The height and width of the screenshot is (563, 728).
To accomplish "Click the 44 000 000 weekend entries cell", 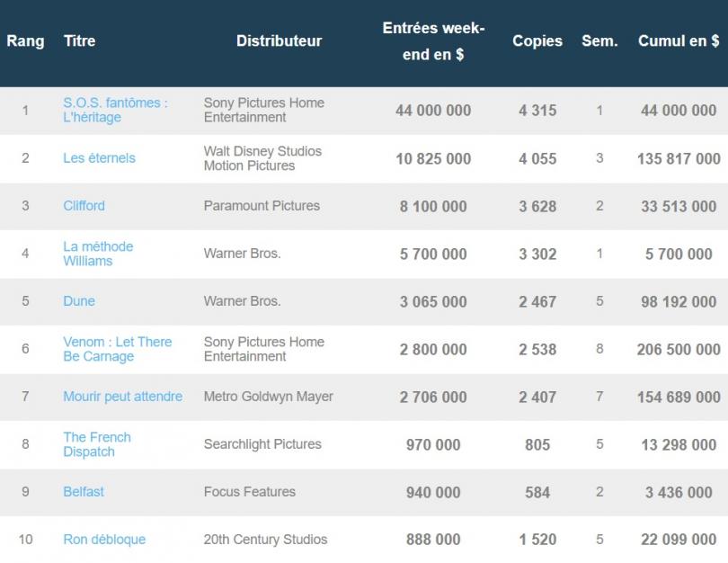I will [433, 111].
